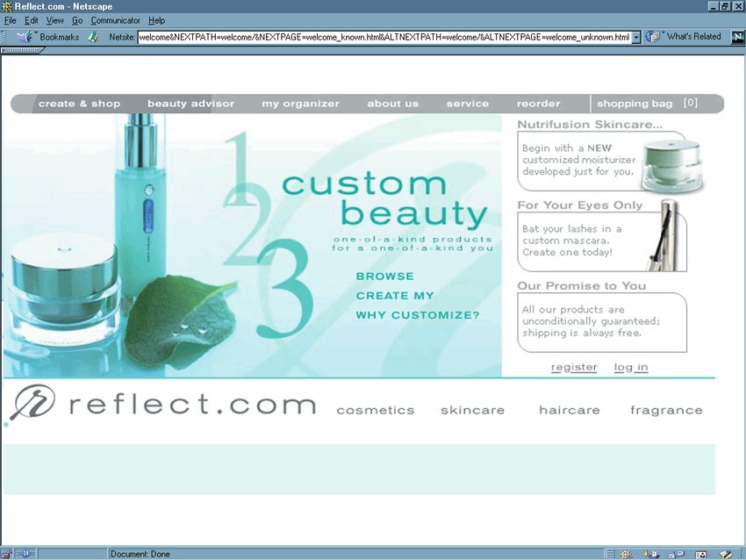The height and width of the screenshot is (560, 746).
Task: Click the What's Related label
Action: [x=693, y=37]
